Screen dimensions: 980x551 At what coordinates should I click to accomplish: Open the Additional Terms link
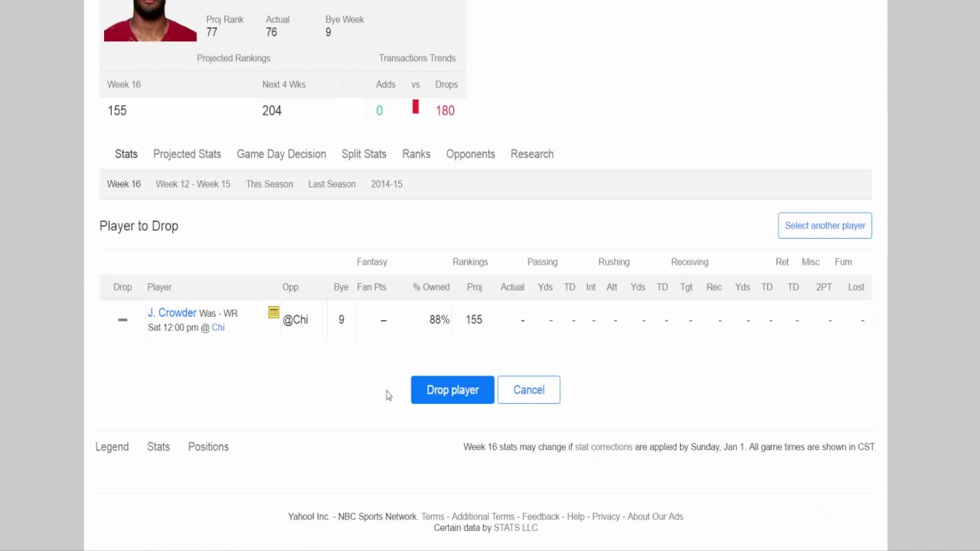click(x=483, y=517)
